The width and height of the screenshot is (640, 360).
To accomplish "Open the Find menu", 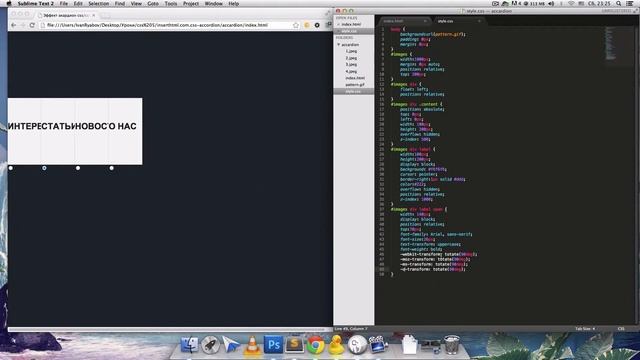I will click(120, 3).
